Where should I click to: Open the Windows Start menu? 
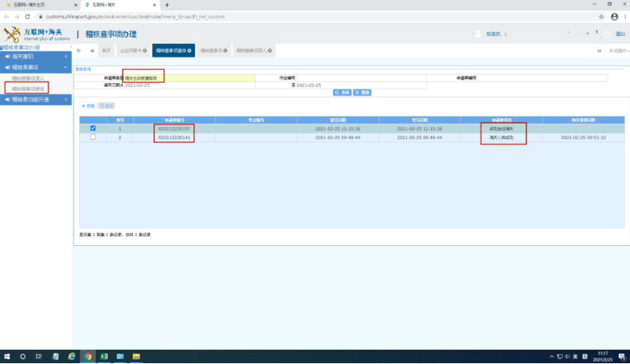pos(7,356)
